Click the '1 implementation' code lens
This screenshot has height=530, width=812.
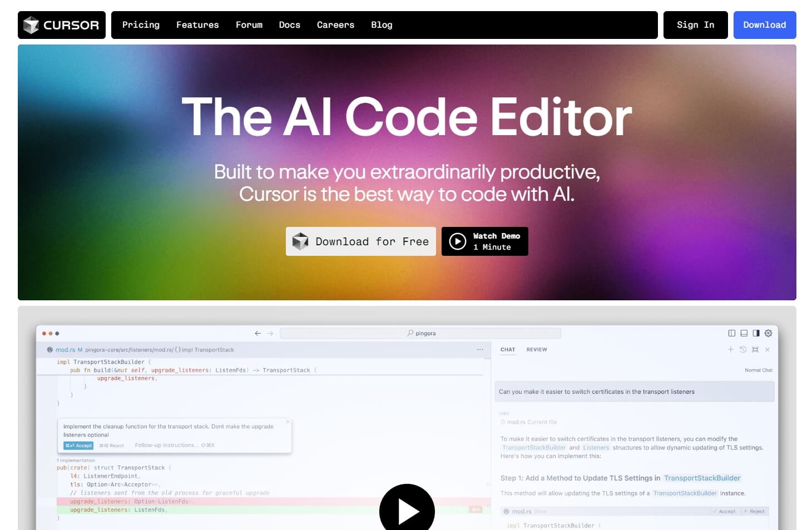(76, 460)
